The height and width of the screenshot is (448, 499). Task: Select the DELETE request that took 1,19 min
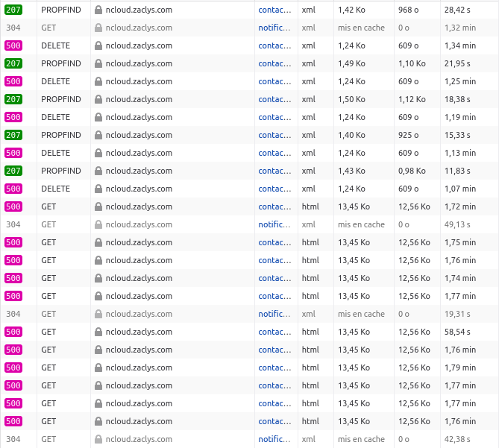point(56,117)
